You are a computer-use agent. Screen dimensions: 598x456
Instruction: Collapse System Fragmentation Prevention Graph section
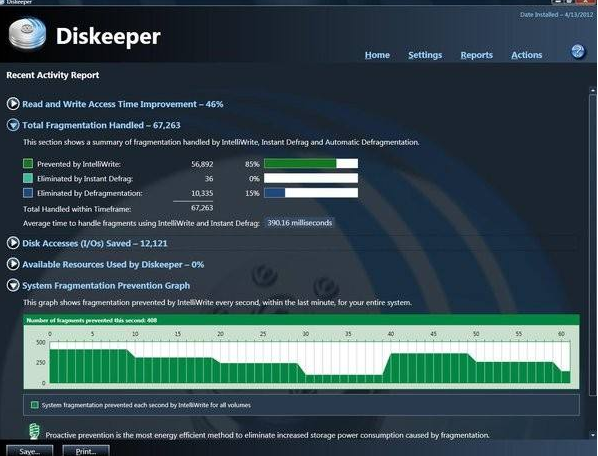[x=13, y=285]
